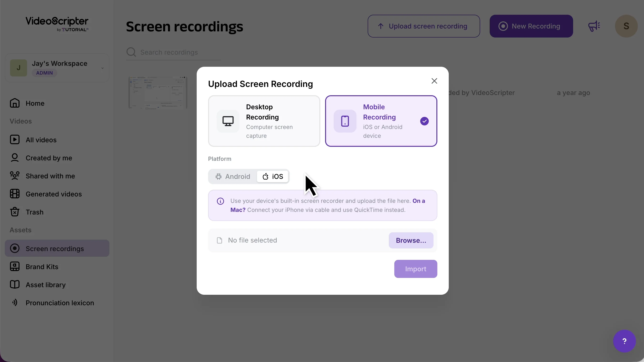Screen dimensions: 644x362
Task: Open the help question mark button
Action: pos(624,341)
